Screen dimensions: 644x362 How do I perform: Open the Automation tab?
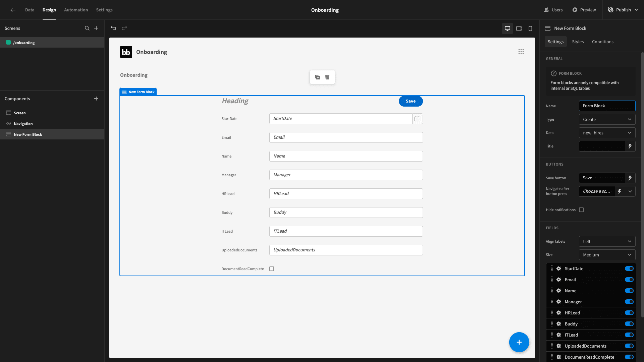click(x=76, y=10)
